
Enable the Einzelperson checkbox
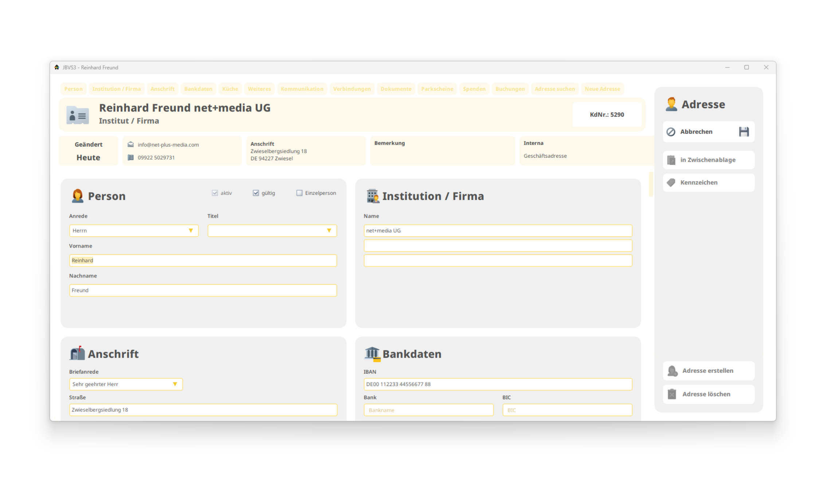(299, 193)
